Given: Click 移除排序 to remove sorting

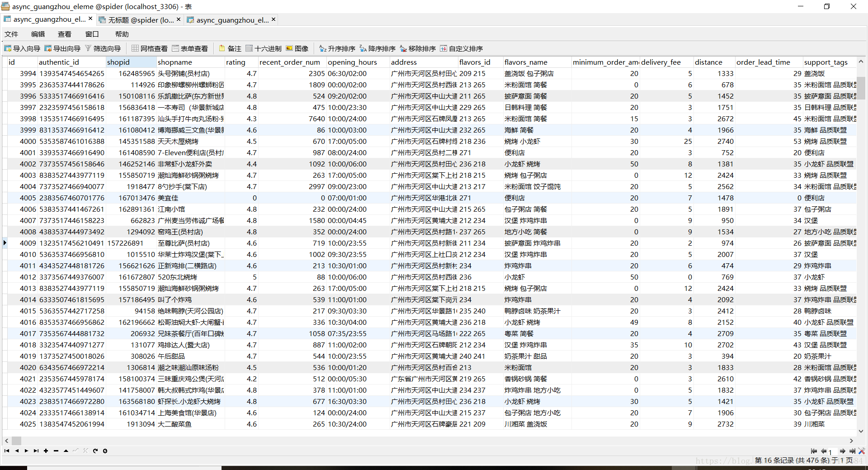Looking at the screenshot, I should click(418, 48).
